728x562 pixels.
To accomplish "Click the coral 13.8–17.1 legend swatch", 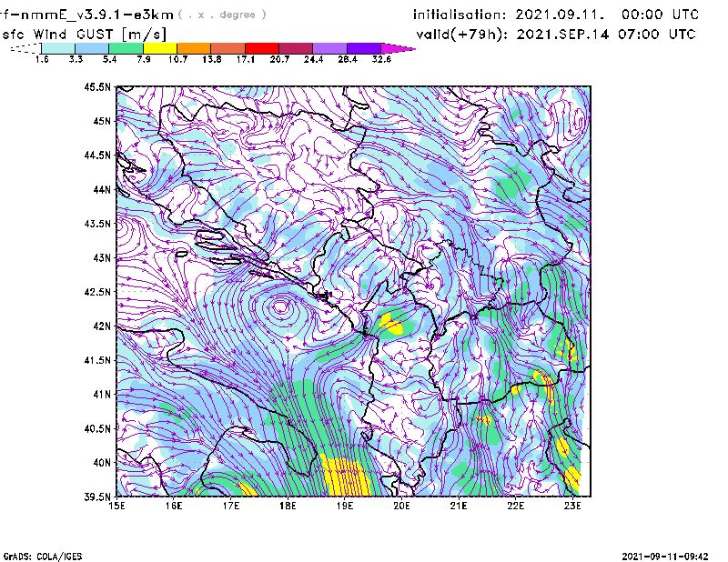I will pyautogui.click(x=228, y=48).
